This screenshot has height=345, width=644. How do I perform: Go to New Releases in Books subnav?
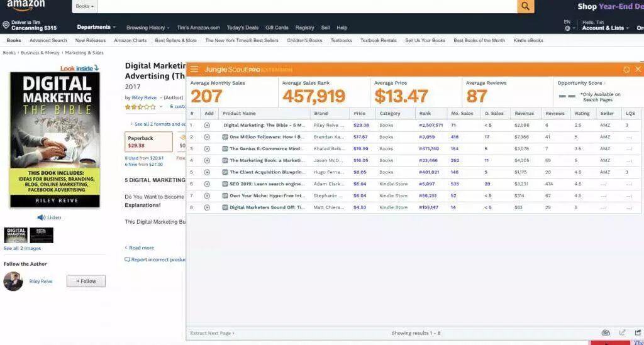click(91, 41)
